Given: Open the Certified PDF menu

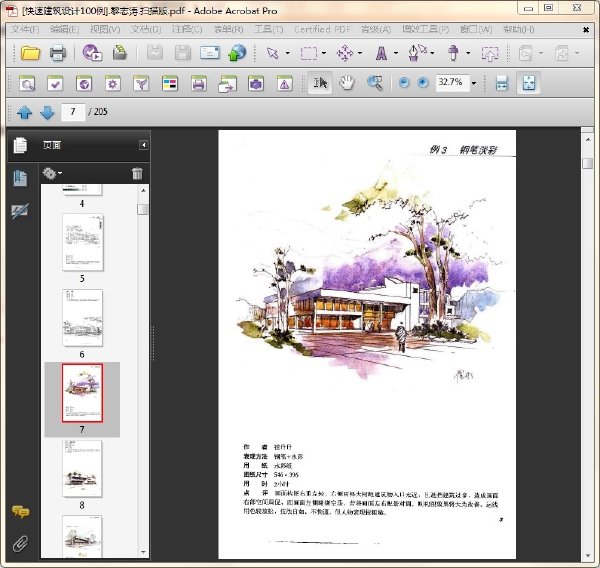Looking at the screenshot, I should [x=322, y=29].
